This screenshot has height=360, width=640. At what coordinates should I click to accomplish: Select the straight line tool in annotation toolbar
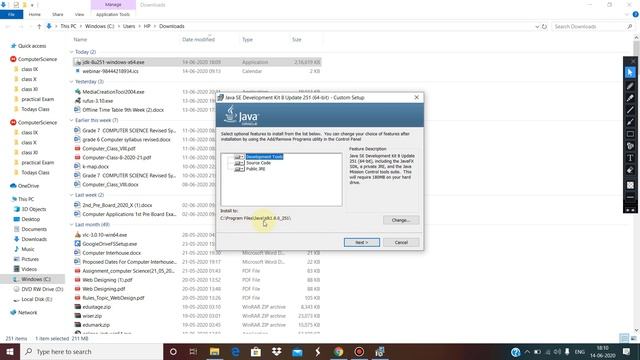[x=630, y=110]
